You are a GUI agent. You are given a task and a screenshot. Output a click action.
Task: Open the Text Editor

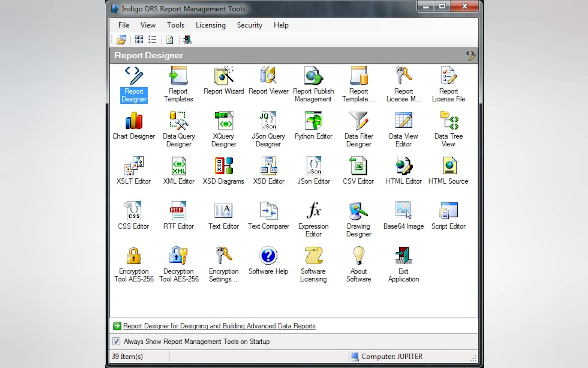224,216
